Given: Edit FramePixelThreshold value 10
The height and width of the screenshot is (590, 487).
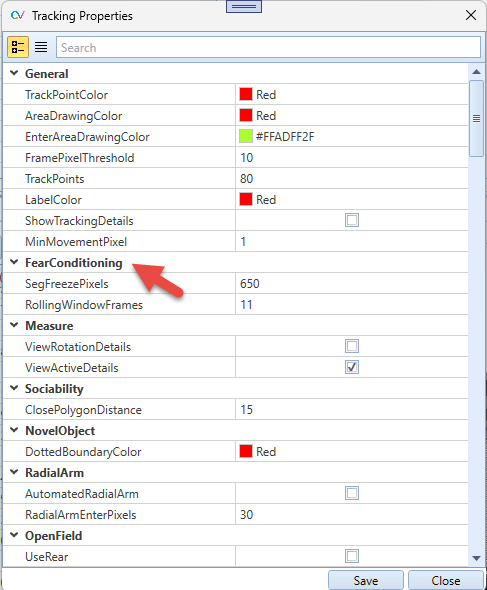Looking at the screenshot, I should coord(352,158).
